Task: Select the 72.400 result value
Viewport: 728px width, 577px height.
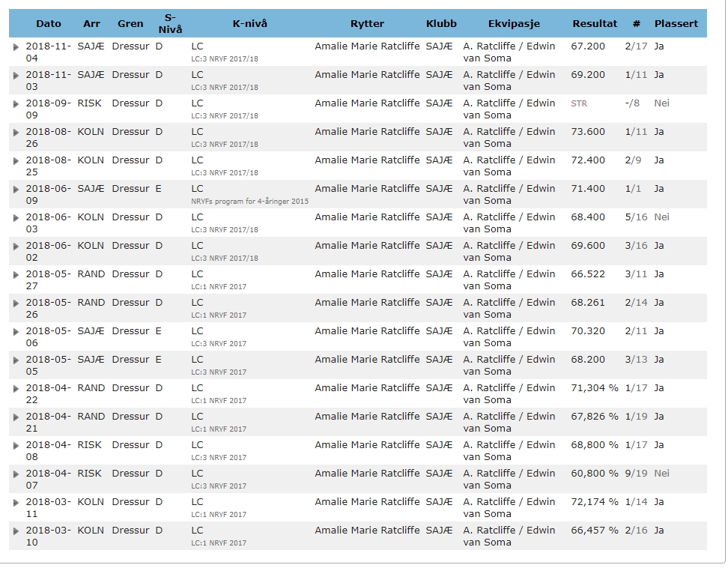Action: coord(588,160)
